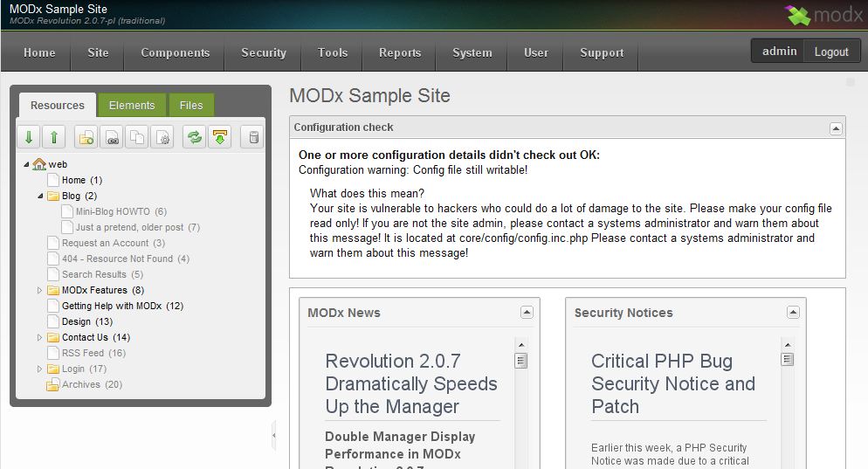Click the Contact Us folder icon
The width and height of the screenshot is (868, 469).
[x=53, y=337]
